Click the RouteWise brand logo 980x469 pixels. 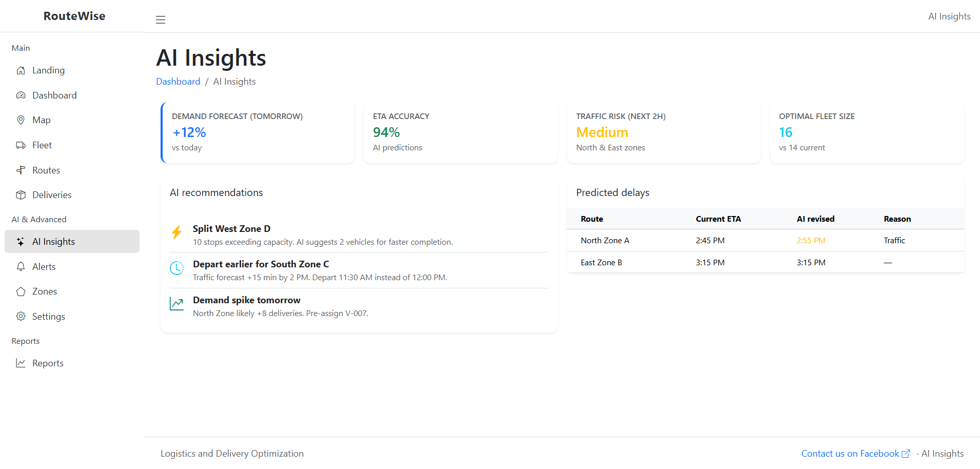point(74,16)
